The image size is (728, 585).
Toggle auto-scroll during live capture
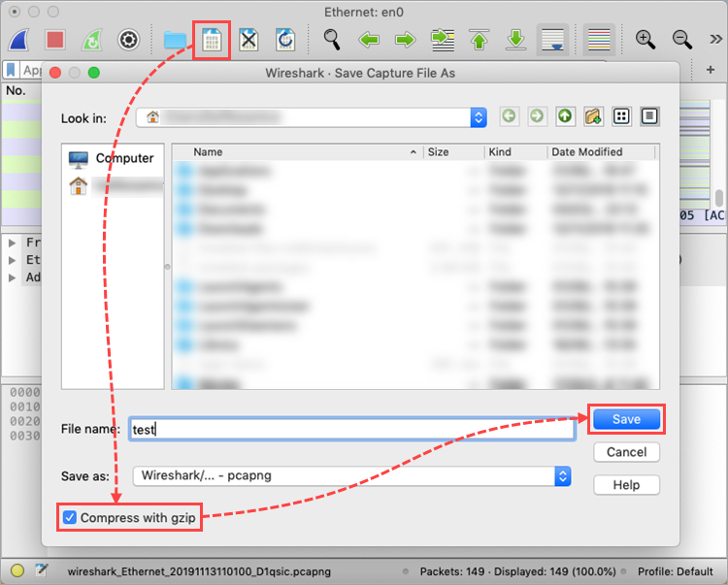pos(552,40)
